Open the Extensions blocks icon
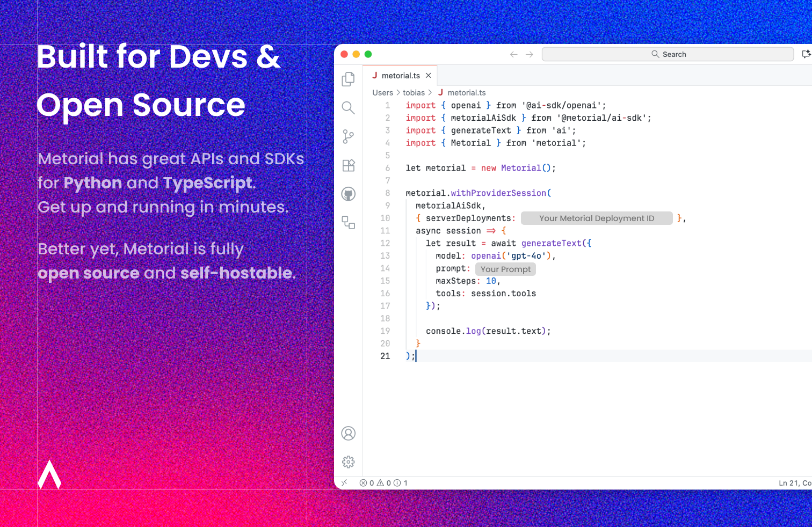This screenshot has width=812, height=527. [x=349, y=165]
